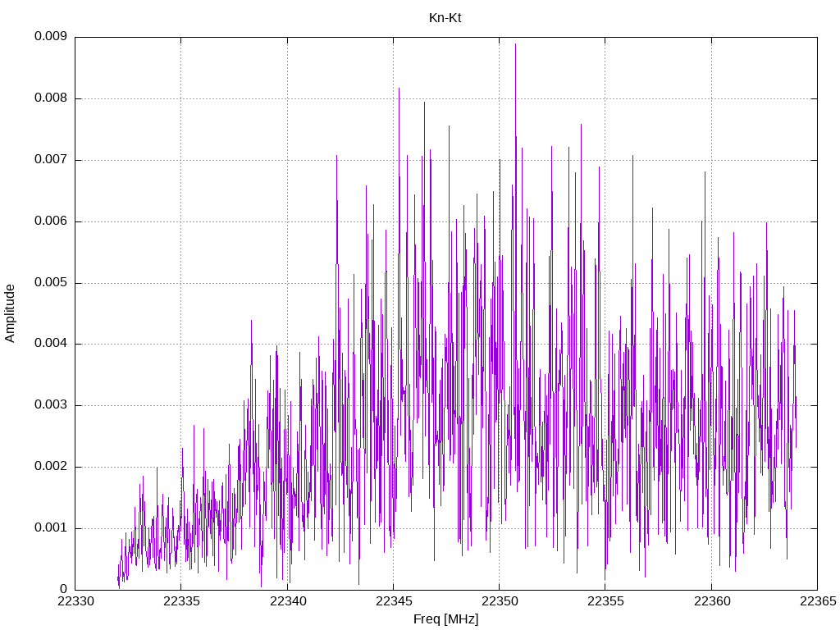Click the 0.003 y-axis tick label
Screen dimensions: 840x630
click(51, 405)
